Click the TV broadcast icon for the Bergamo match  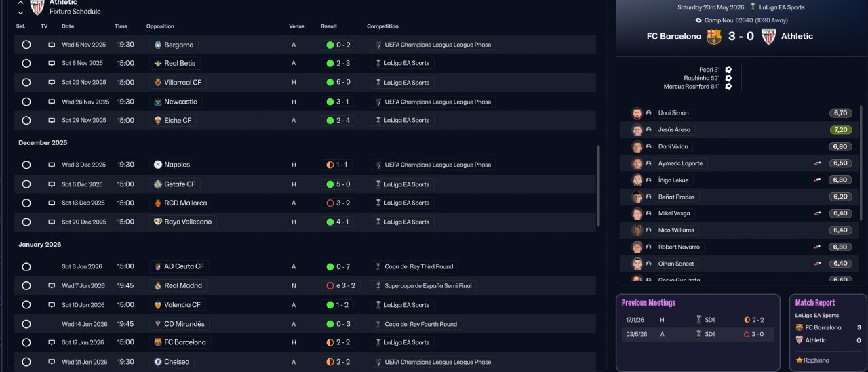[x=52, y=45]
